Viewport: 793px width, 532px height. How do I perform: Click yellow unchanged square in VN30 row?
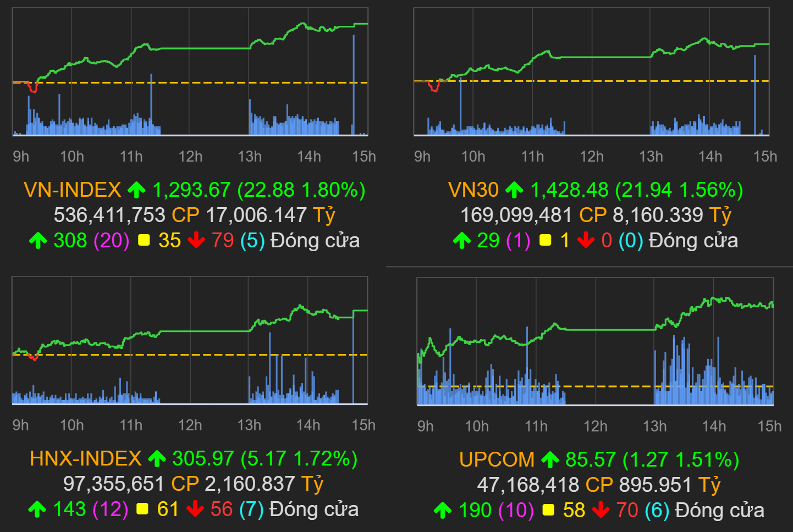[546, 240]
